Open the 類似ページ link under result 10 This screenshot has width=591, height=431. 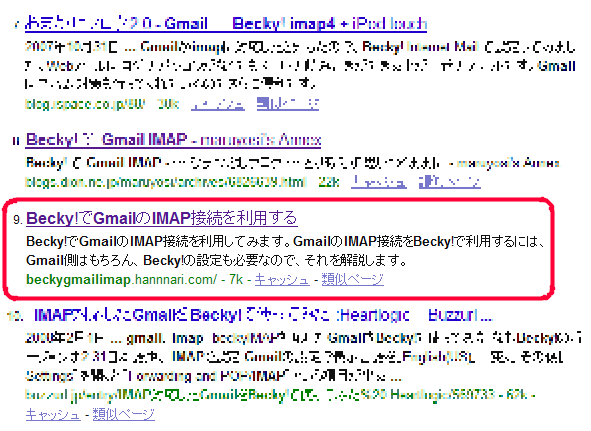[124, 414]
